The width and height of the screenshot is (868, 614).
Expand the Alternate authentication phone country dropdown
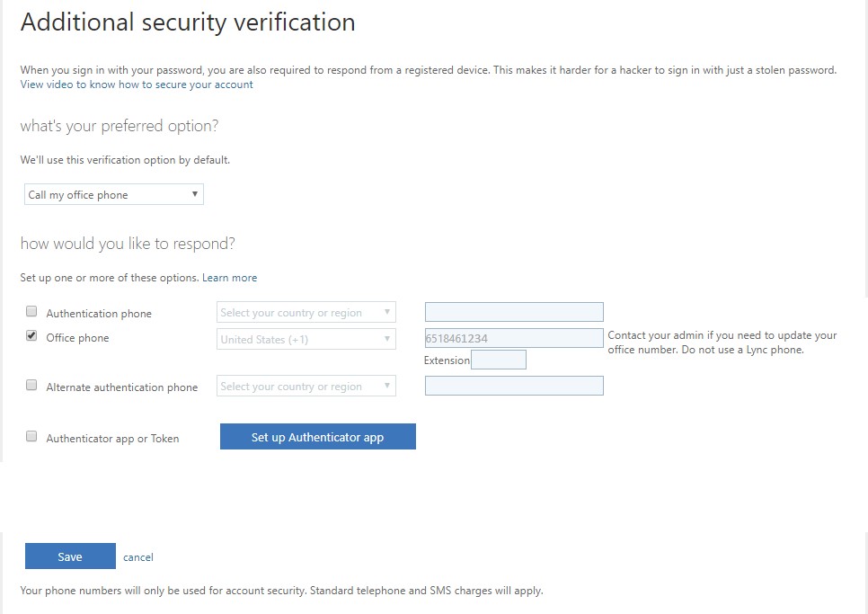pos(306,387)
